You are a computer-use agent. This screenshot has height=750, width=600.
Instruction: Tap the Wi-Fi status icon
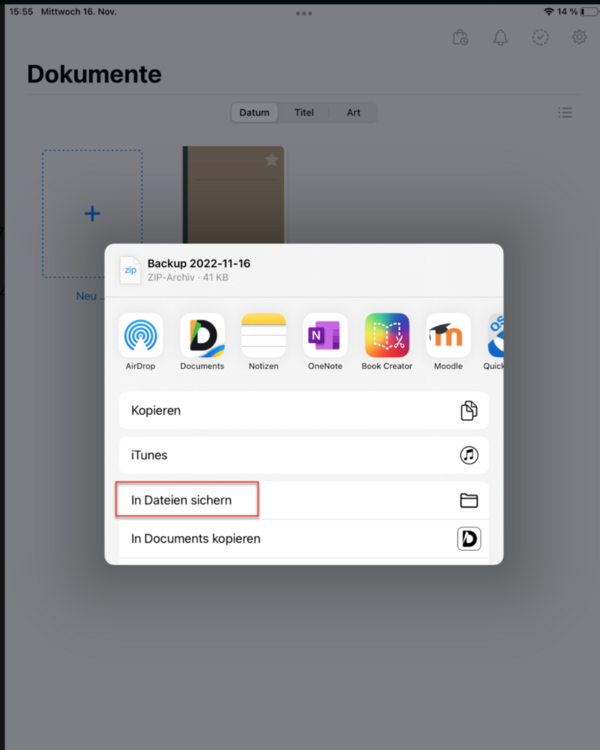point(549,11)
